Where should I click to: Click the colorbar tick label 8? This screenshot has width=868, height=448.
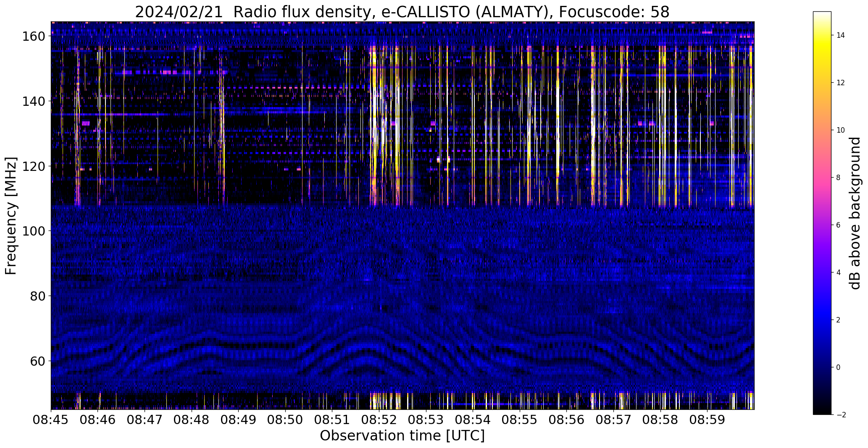coord(839,178)
